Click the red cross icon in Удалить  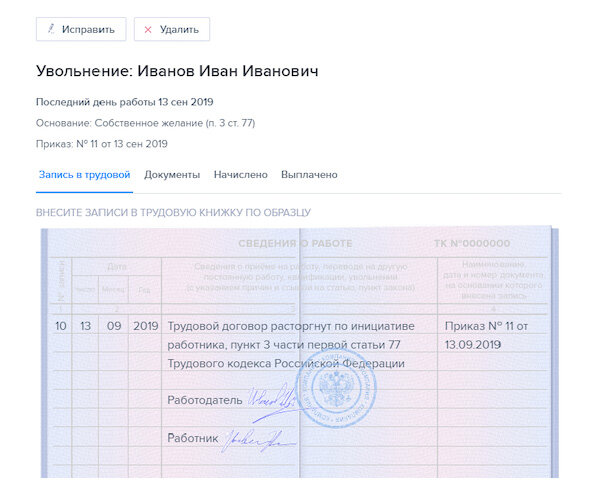148,29
